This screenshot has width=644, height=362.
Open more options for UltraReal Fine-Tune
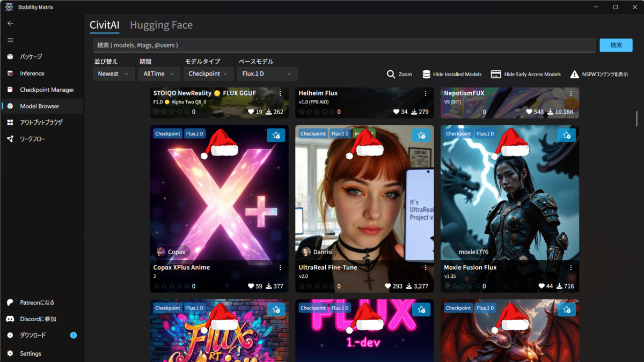pos(426,267)
